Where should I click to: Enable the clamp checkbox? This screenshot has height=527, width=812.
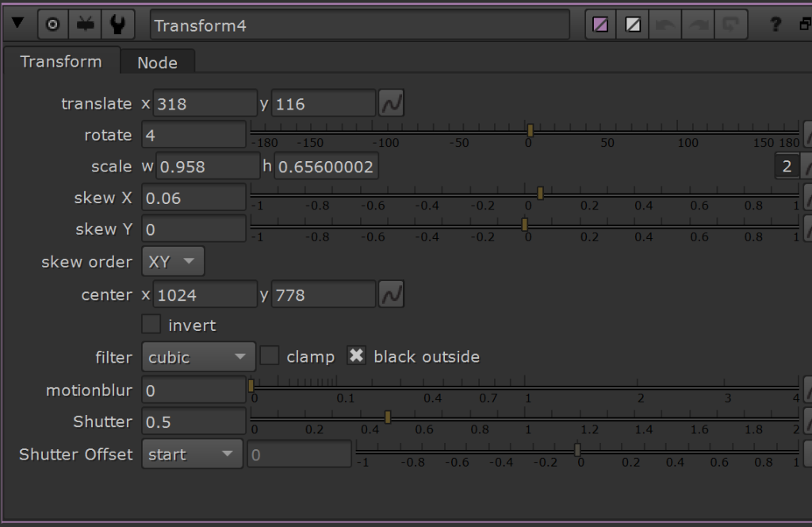click(x=270, y=356)
